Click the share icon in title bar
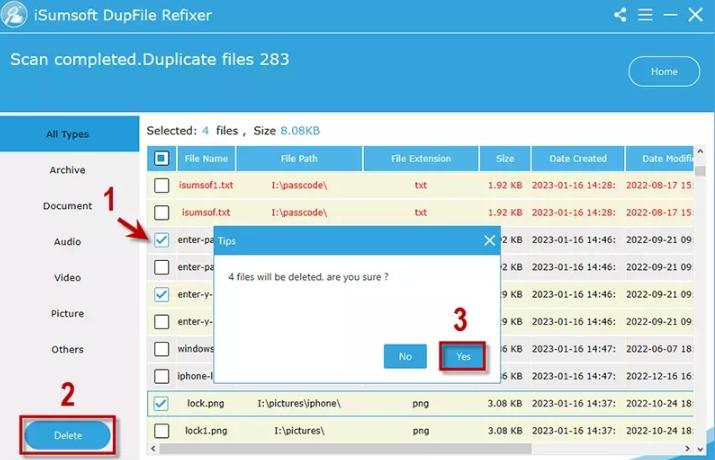 (620, 15)
